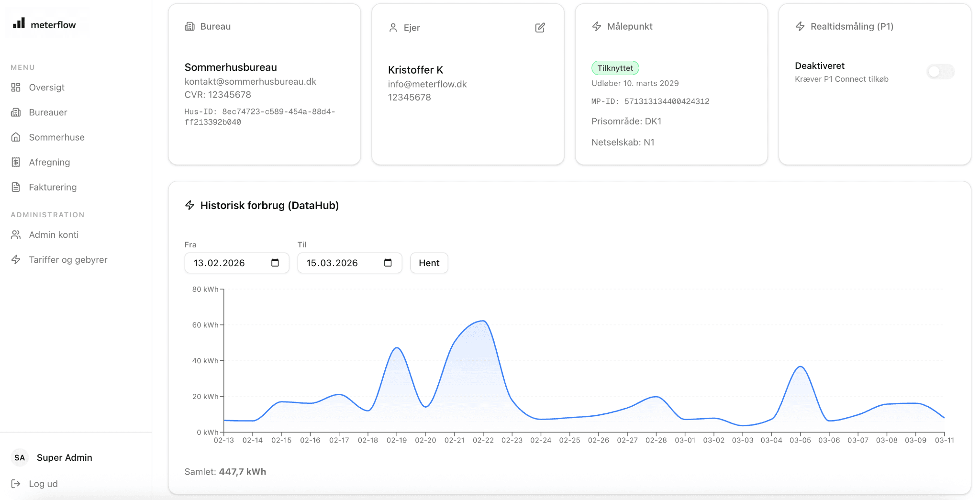Click Log ud at the bottom
Viewport: 980px width, 500px height.
click(43, 484)
